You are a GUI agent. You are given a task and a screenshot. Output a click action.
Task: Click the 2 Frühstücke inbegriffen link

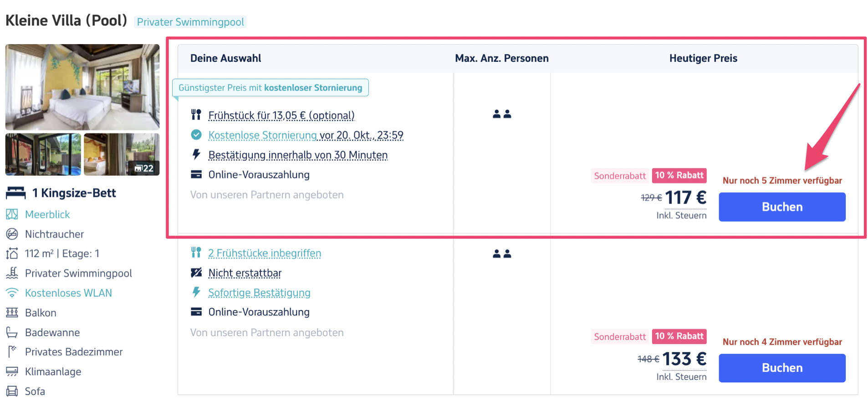point(265,253)
